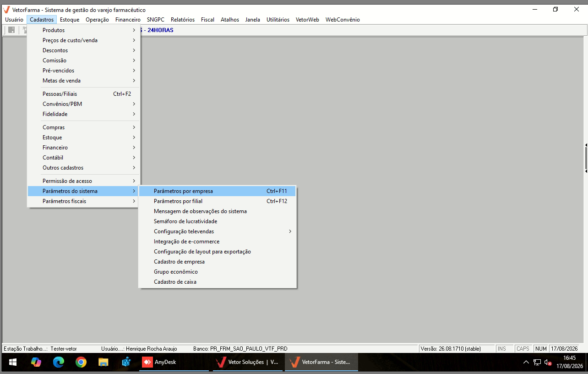Viewport: 588px width, 374px height.
Task: Expand the Convênios/PBM submenu
Action: (84, 104)
